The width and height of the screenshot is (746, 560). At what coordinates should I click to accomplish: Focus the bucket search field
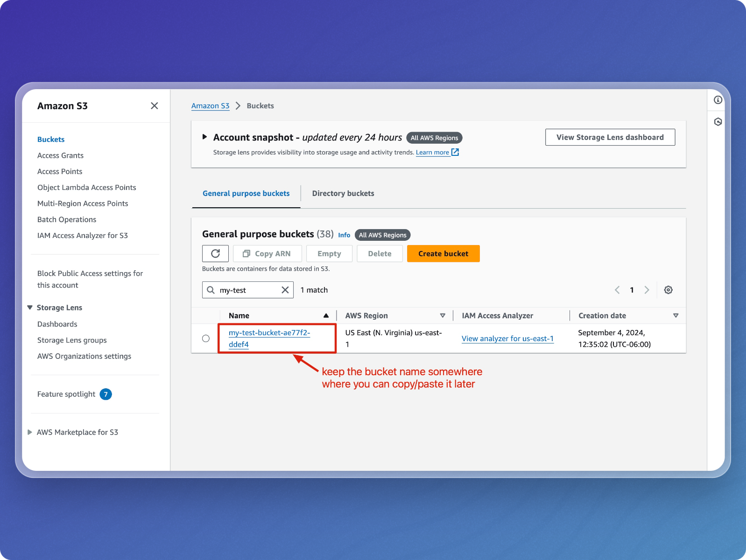(x=249, y=290)
